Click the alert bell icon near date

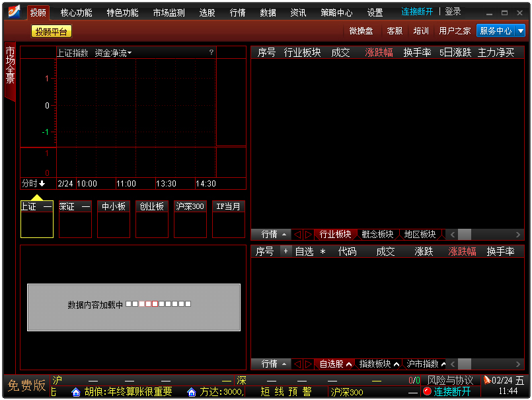(487, 380)
